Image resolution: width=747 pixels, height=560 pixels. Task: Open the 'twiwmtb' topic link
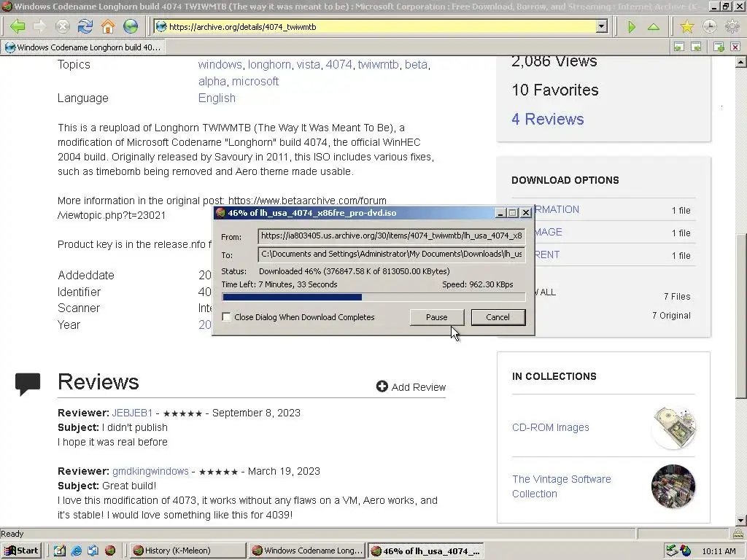[379, 64]
